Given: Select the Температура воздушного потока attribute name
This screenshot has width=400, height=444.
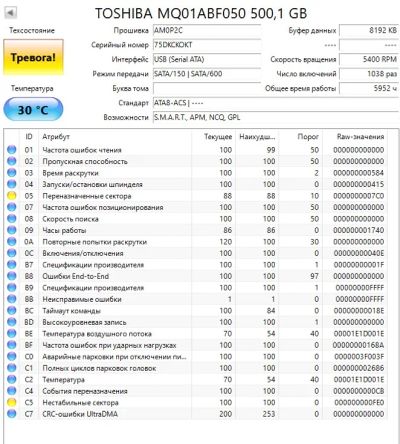Looking at the screenshot, I should (97, 334).
